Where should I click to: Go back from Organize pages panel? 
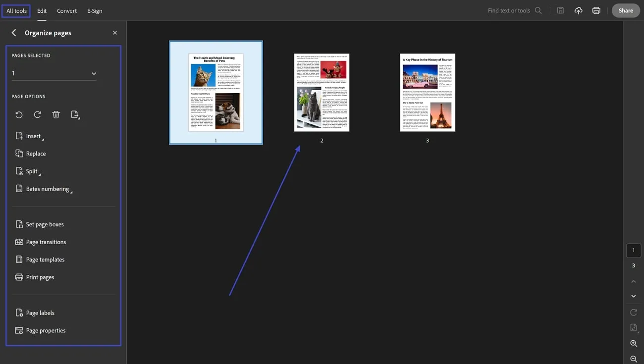click(x=14, y=33)
